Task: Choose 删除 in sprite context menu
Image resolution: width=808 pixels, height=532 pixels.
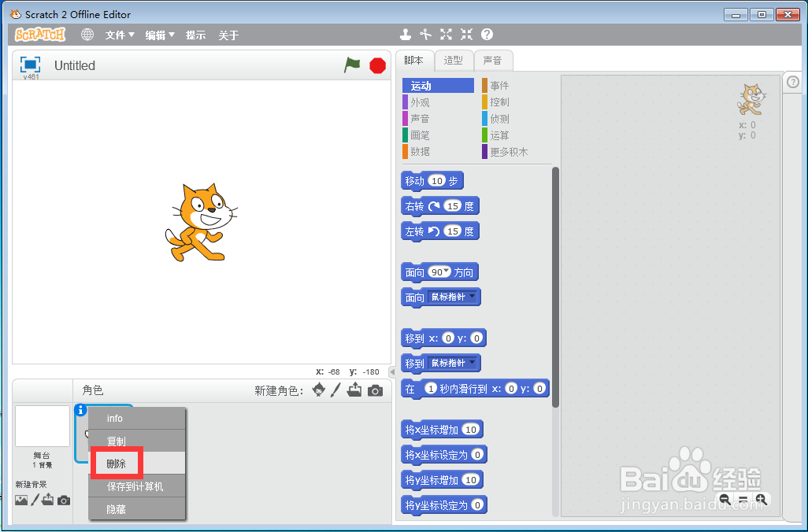Action: tap(137, 463)
